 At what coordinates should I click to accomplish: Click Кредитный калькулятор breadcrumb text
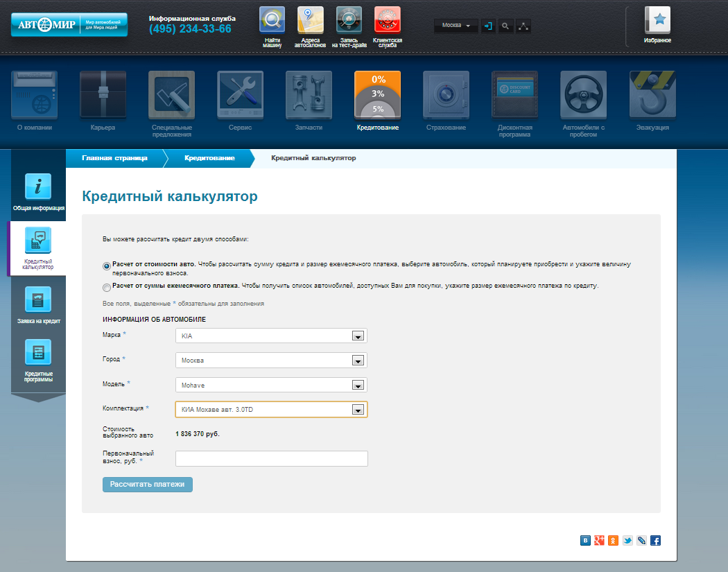(x=313, y=158)
